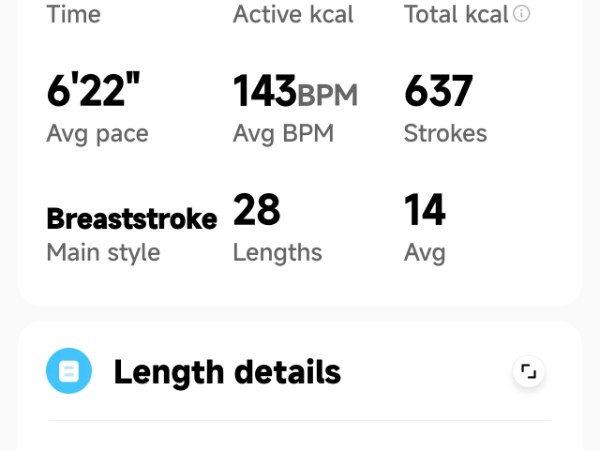Tap the Breaststroke main style text
600x450 pixels.
tap(132, 219)
